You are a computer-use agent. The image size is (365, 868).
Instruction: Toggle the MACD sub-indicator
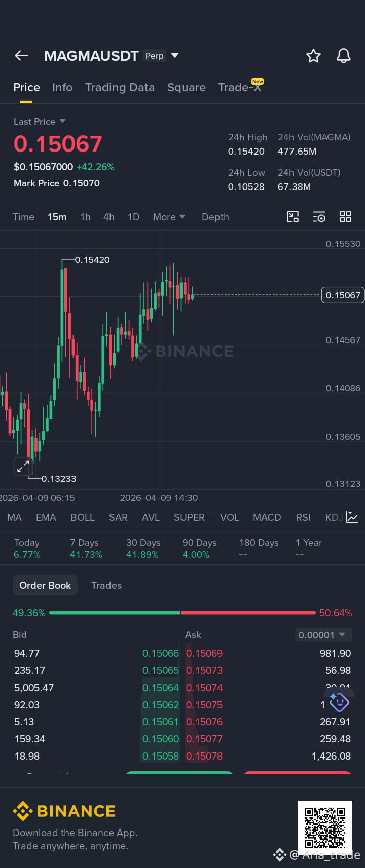(267, 517)
